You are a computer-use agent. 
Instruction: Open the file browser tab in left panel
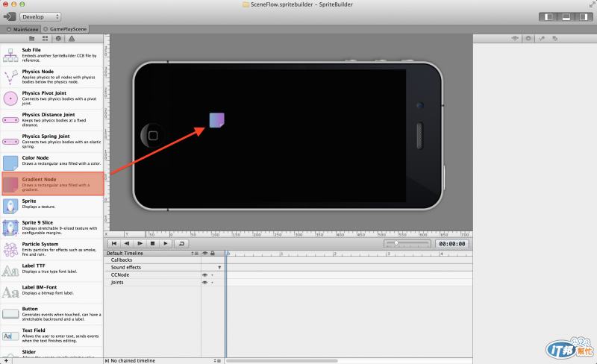point(31,39)
